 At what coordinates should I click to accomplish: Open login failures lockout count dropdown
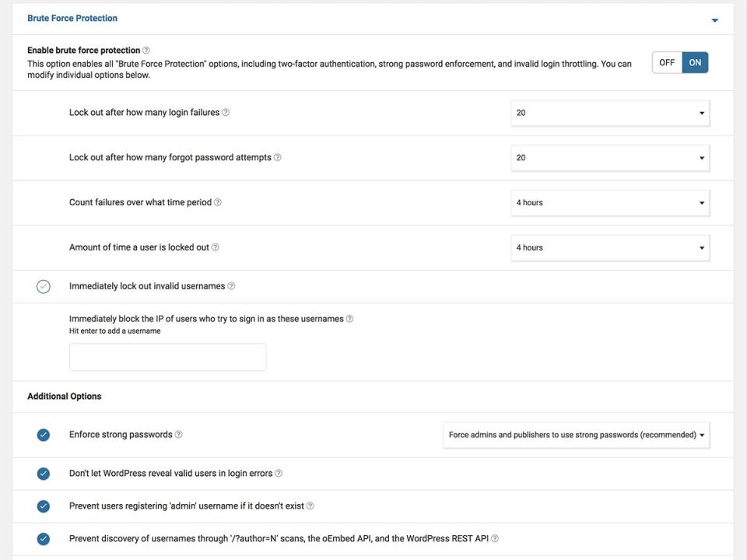click(x=610, y=113)
